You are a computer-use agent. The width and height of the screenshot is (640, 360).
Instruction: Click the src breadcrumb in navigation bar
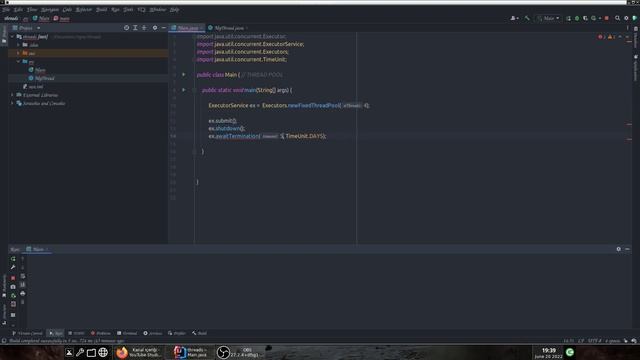tap(25, 18)
